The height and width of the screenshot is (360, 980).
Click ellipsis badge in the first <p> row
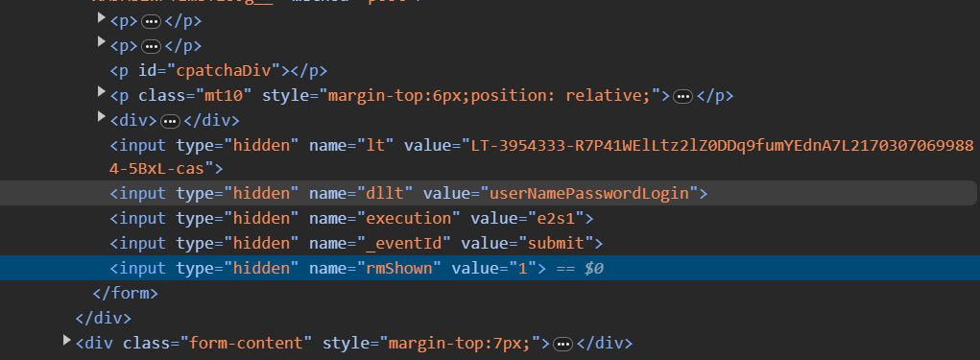coord(152,21)
